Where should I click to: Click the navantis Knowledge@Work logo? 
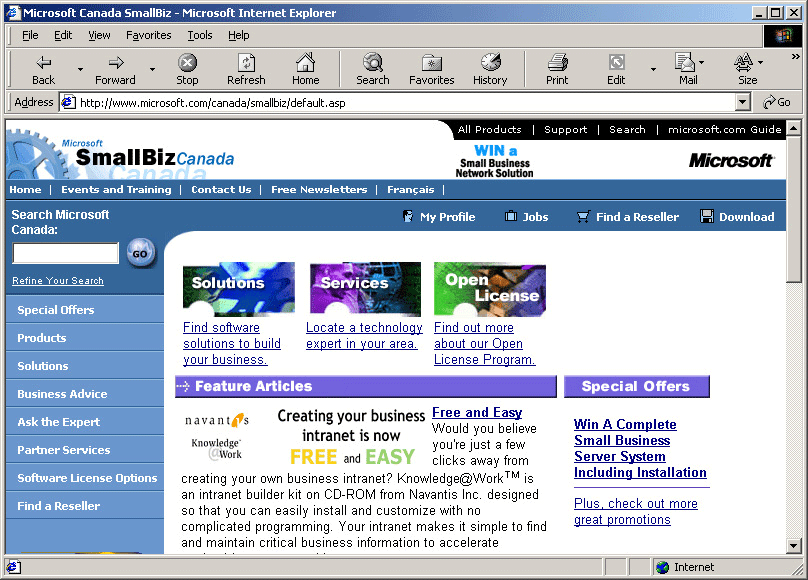pos(217,437)
